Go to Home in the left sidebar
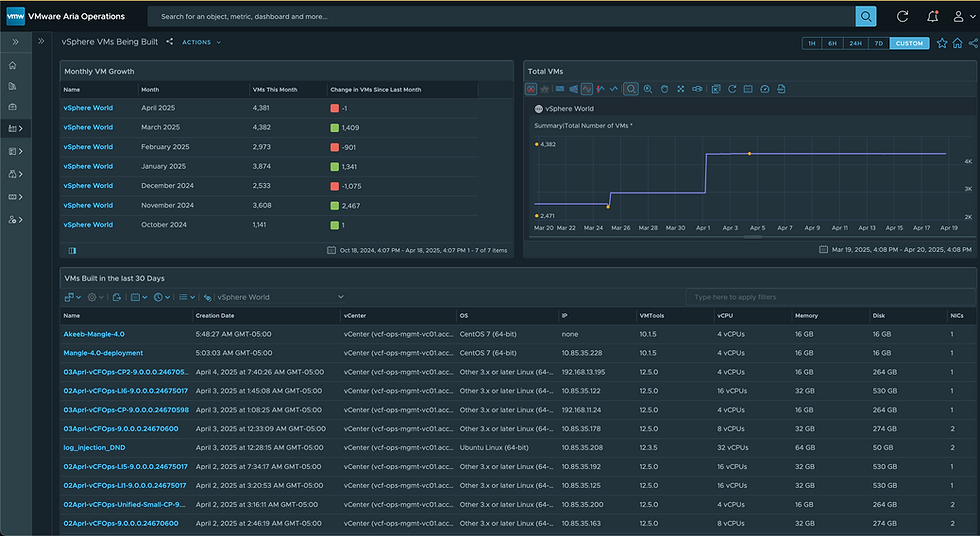Image resolution: width=980 pixels, height=536 pixels. (12, 66)
